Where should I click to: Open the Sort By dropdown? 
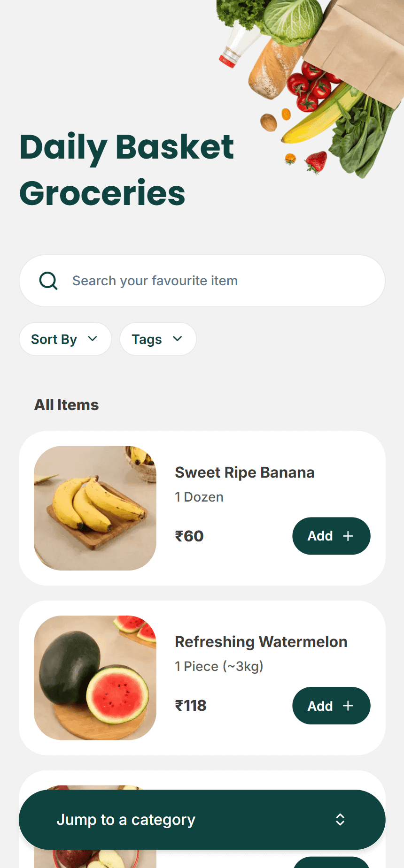tap(65, 339)
